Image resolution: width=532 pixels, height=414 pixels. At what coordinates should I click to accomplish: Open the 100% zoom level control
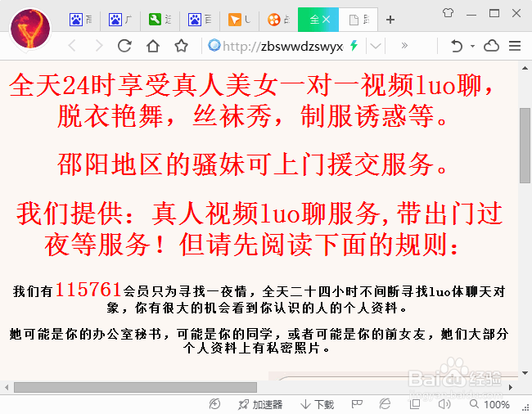[489, 404]
